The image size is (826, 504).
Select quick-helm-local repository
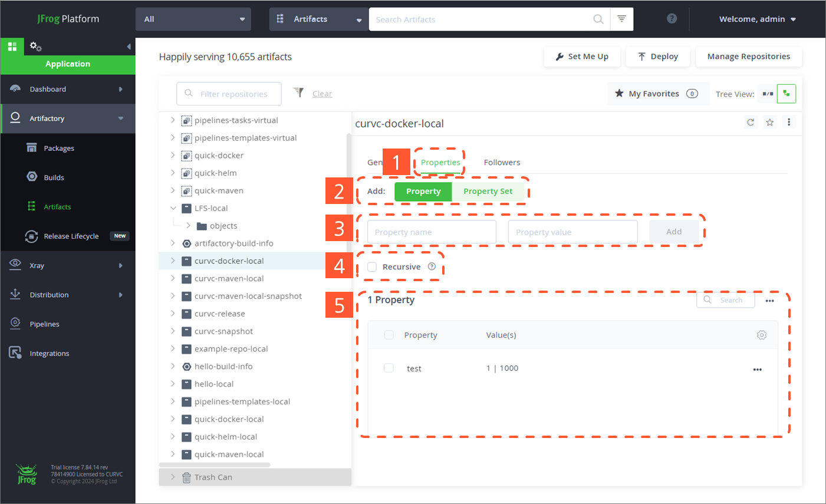click(226, 437)
